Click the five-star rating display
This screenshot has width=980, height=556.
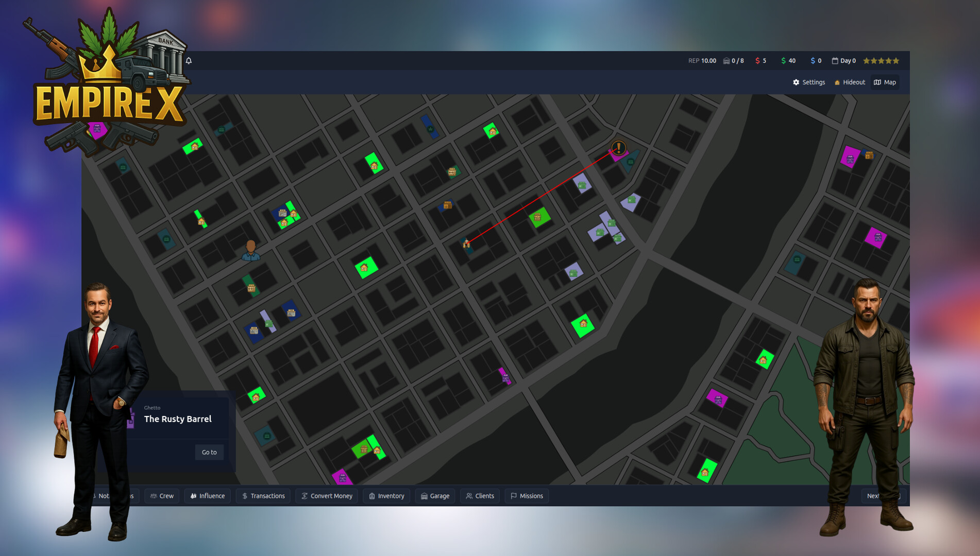tap(881, 61)
